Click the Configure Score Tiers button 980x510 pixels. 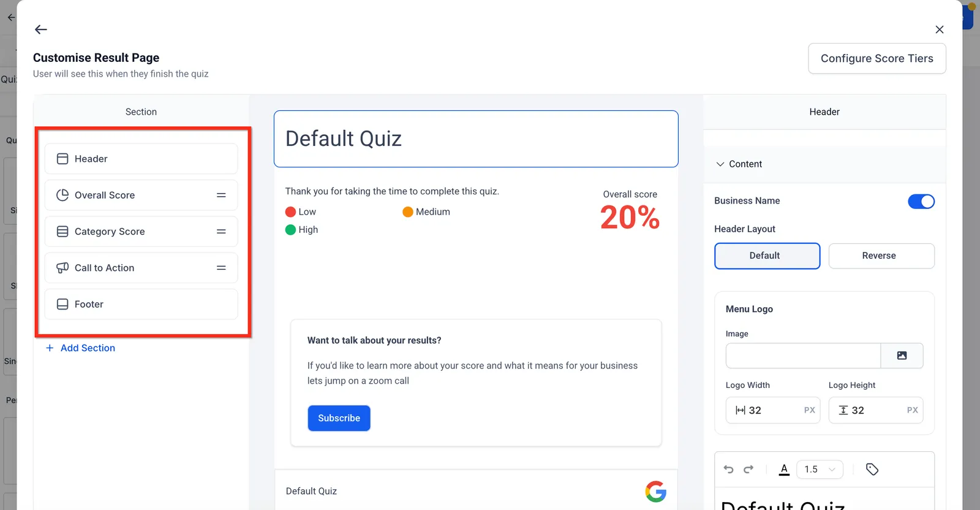click(x=877, y=58)
